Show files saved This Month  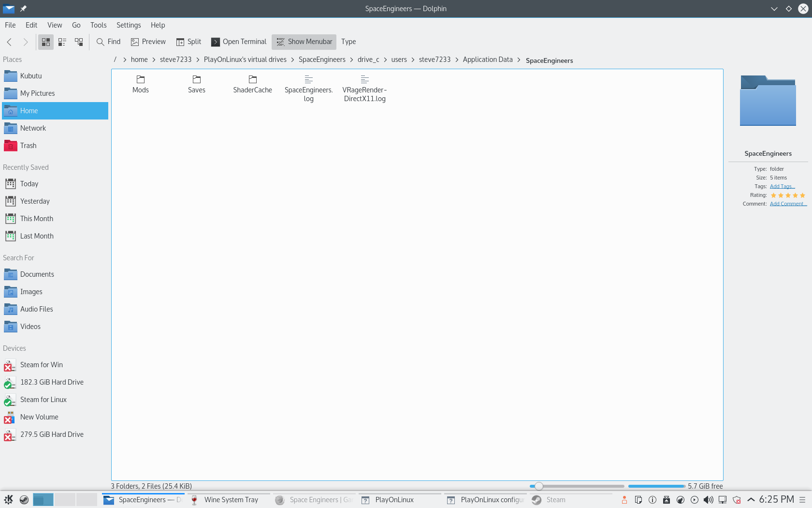55,219
